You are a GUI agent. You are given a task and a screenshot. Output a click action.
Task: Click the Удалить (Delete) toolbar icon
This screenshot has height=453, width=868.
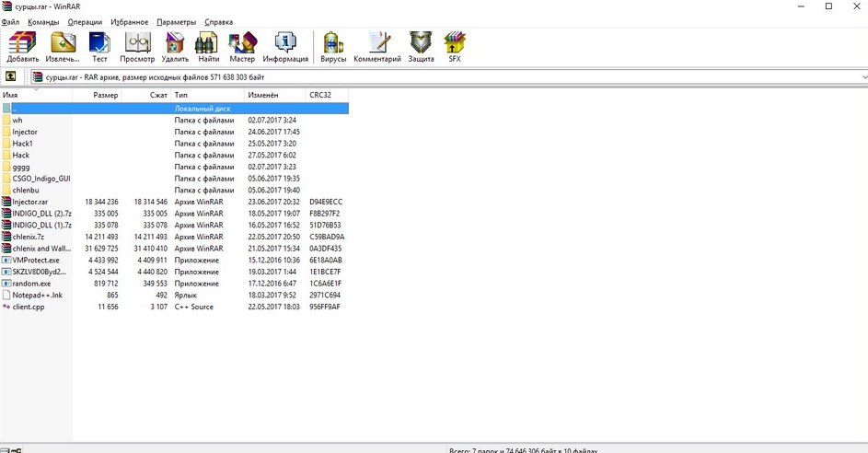pyautogui.click(x=175, y=47)
